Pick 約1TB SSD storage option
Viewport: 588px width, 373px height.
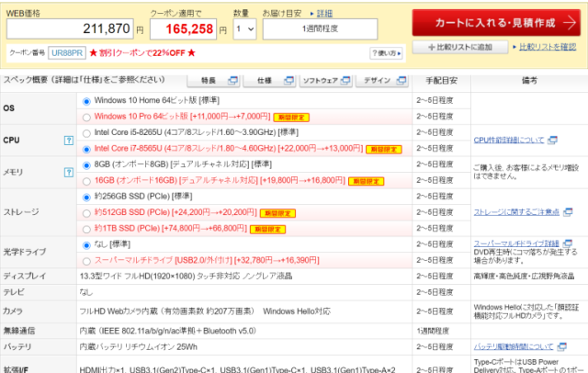(x=86, y=229)
